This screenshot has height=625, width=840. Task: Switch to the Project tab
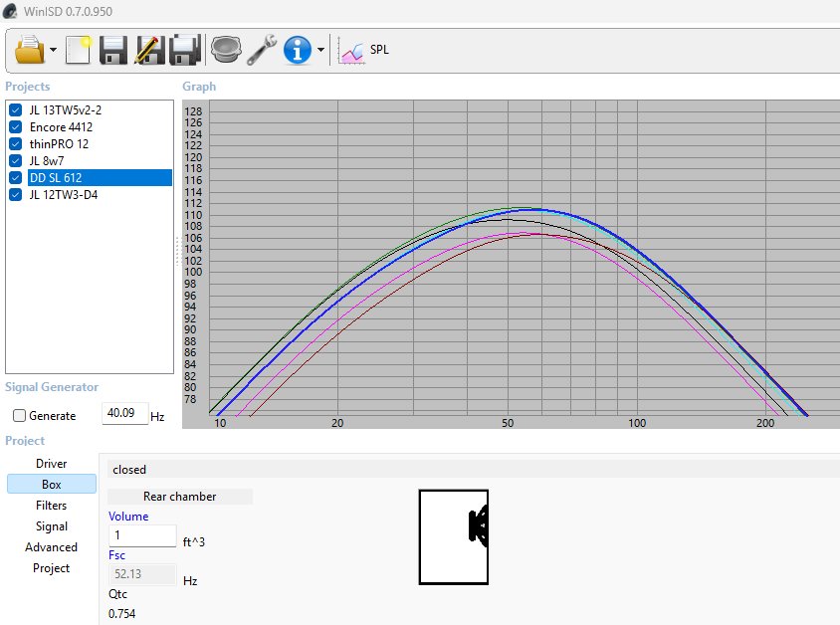(x=52, y=567)
